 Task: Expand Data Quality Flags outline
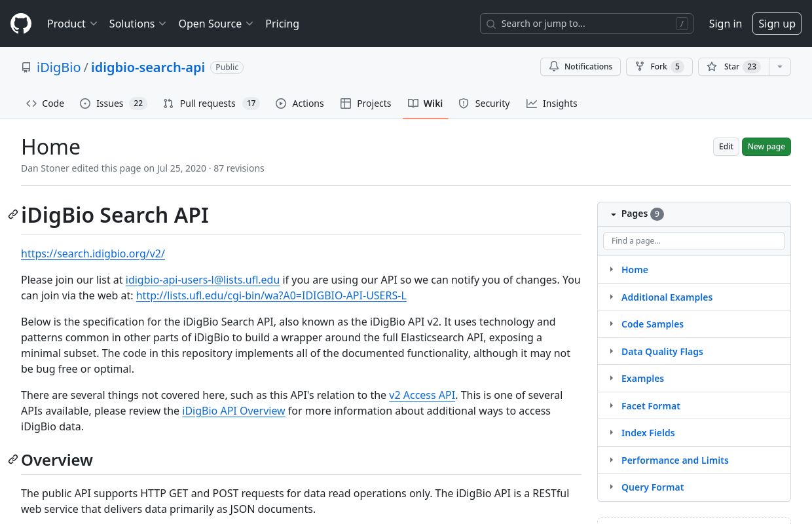pos(612,351)
